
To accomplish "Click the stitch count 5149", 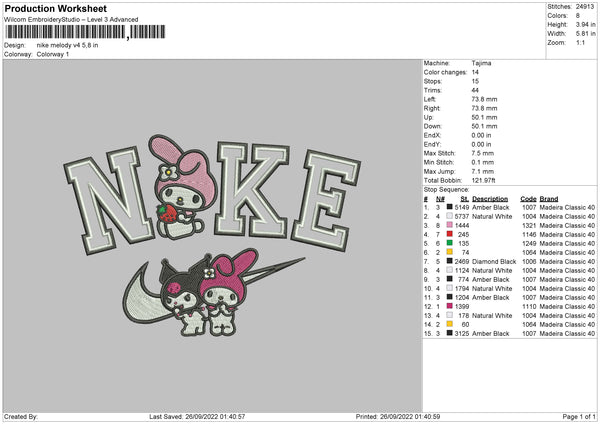I will coord(462,207).
